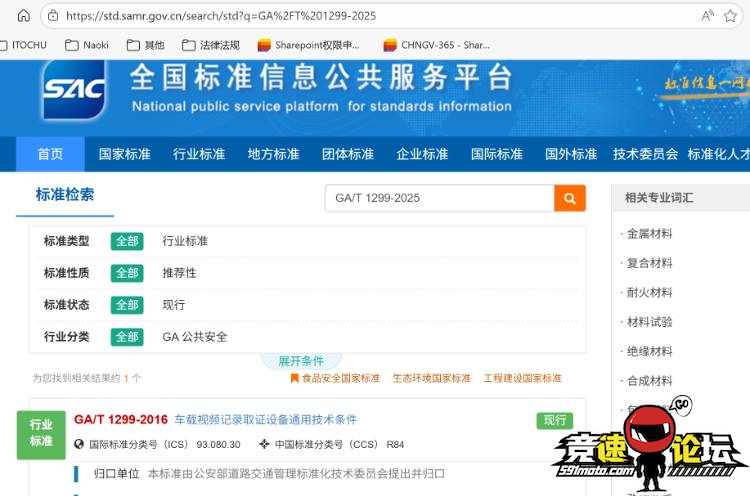750x496 pixels.
Task: Choose the 推荐性 option under 标准性质
Action: click(x=180, y=273)
